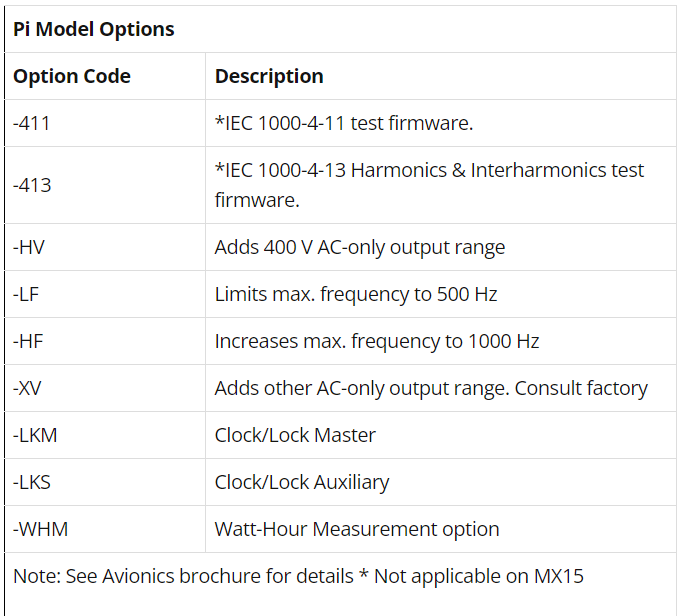The height and width of the screenshot is (616, 679).
Task: Click the Description column header
Action: click(x=269, y=76)
